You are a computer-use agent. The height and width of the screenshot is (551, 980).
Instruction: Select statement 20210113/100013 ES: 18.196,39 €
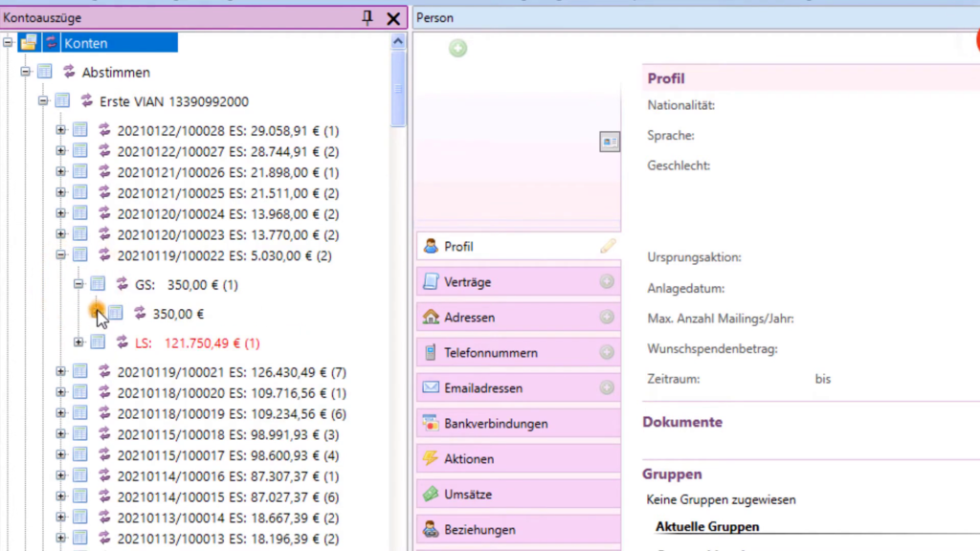click(228, 540)
